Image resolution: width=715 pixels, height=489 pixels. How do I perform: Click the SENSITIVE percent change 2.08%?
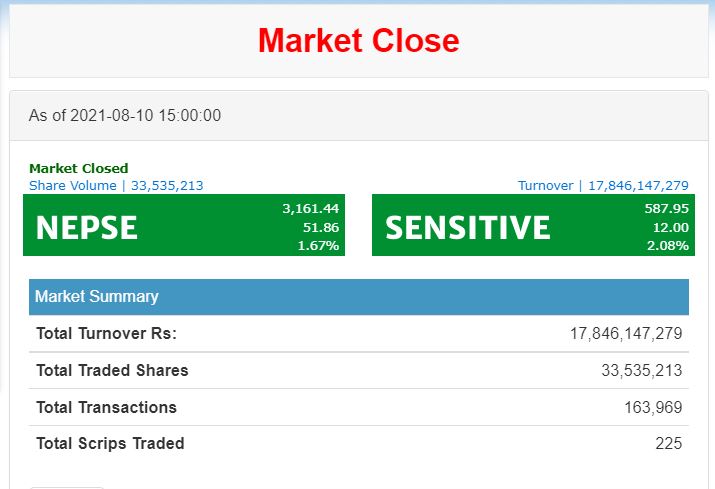[667, 245]
